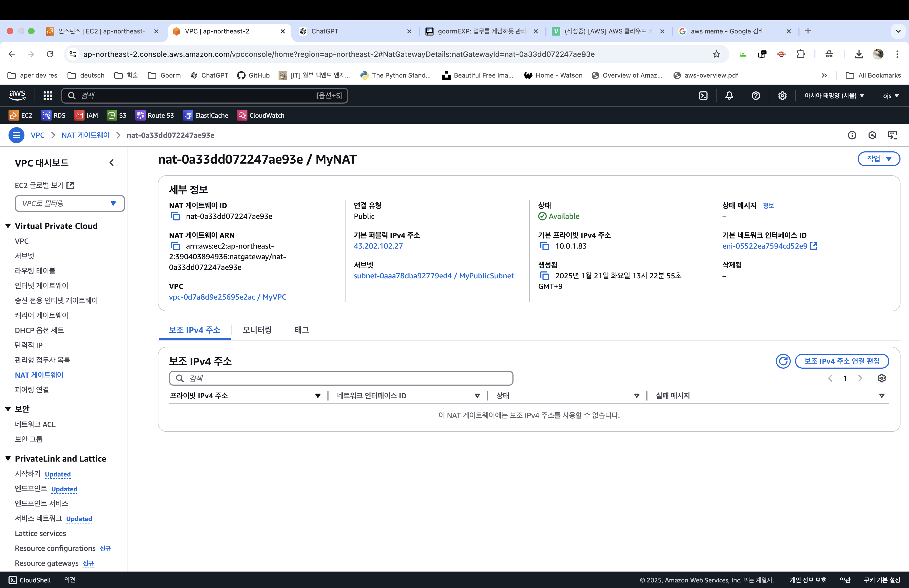Click 보조 IPv4 주소 연결 편집 button
The height and width of the screenshot is (588, 909).
[x=842, y=361]
